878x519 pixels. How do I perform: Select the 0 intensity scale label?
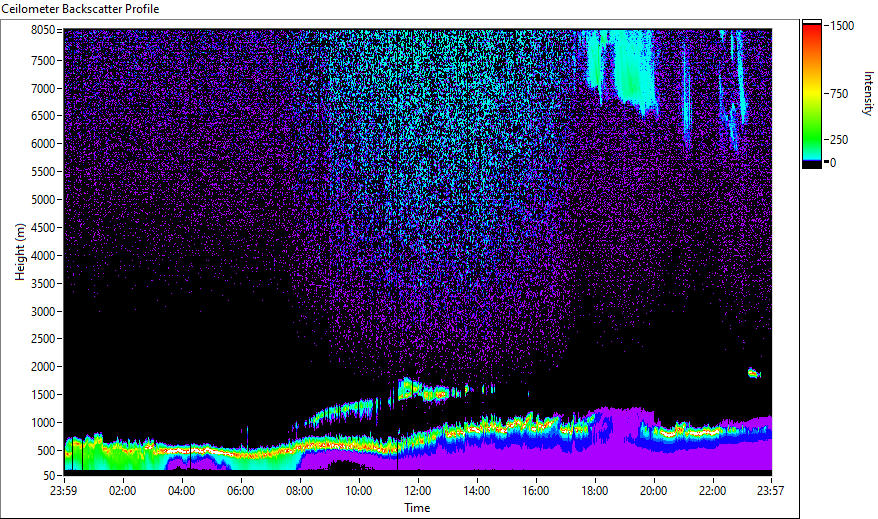click(833, 163)
